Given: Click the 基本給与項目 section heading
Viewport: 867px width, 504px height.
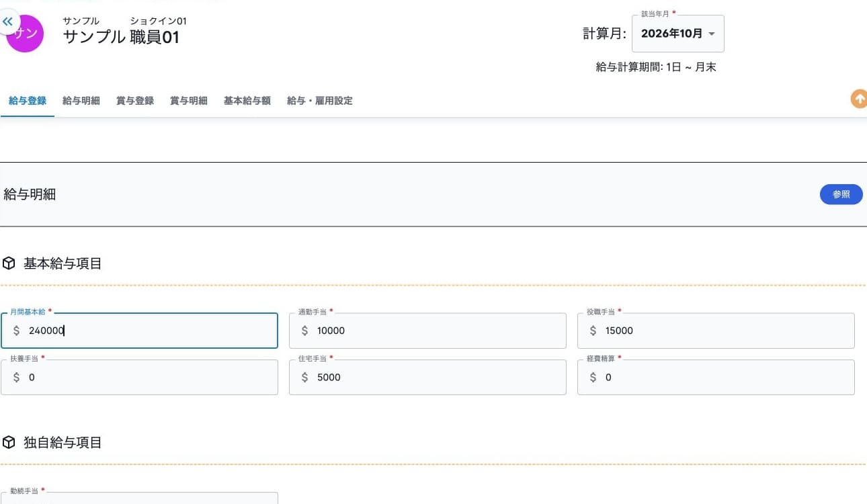Looking at the screenshot, I should click(x=63, y=263).
